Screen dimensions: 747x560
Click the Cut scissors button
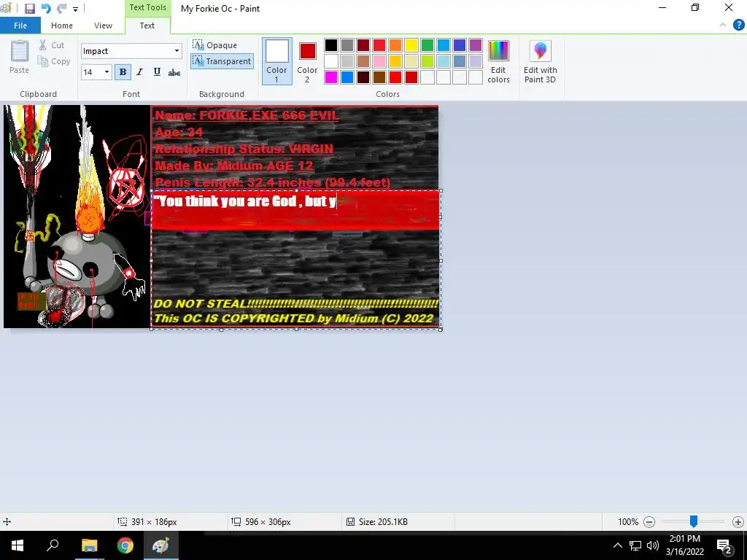(x=52, y=45)
